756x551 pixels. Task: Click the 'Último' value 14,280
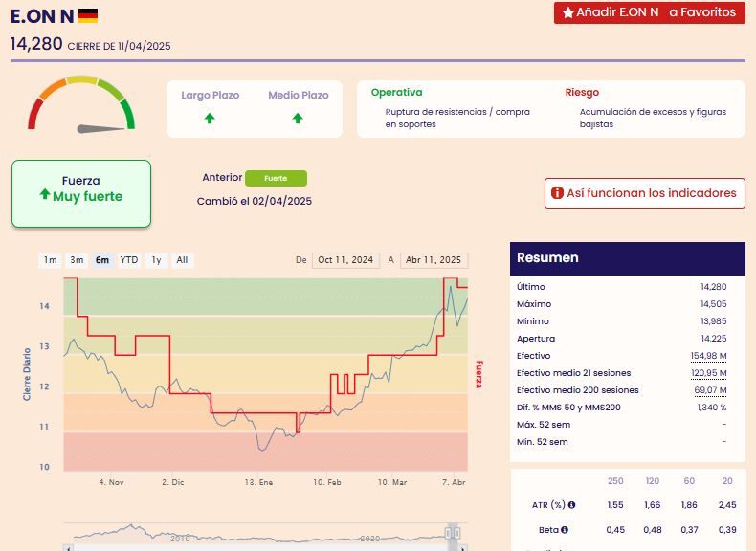click(713, 287)
